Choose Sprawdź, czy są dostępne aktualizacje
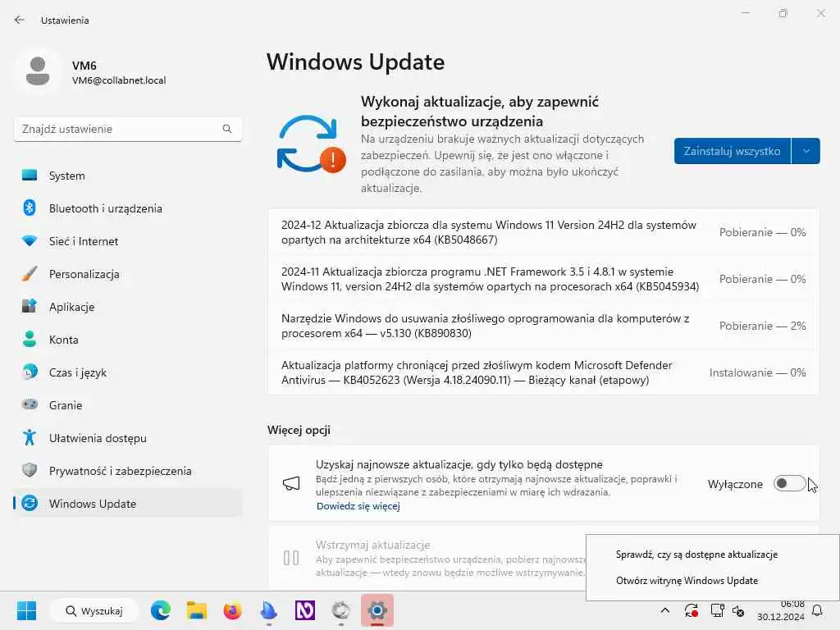This screenshot has height=630, width=840. point(696,555)
